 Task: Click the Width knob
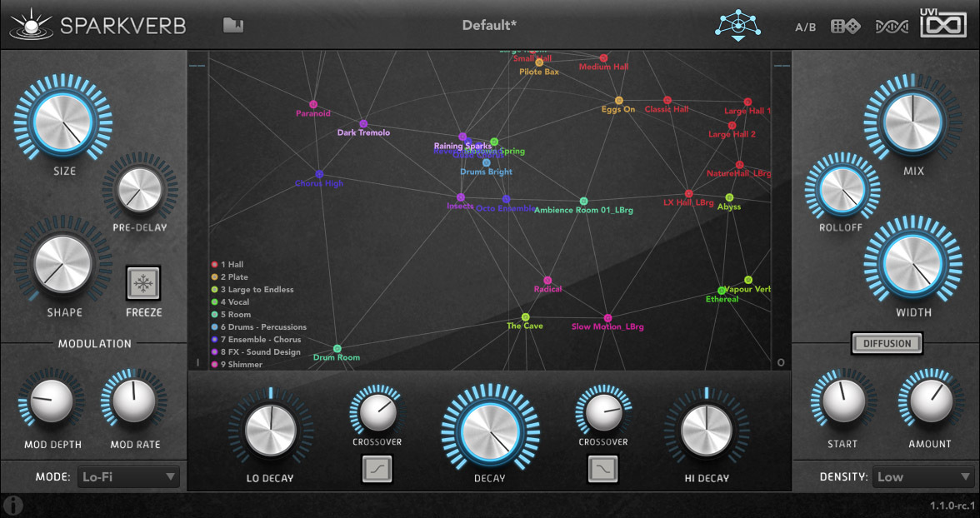913,263
